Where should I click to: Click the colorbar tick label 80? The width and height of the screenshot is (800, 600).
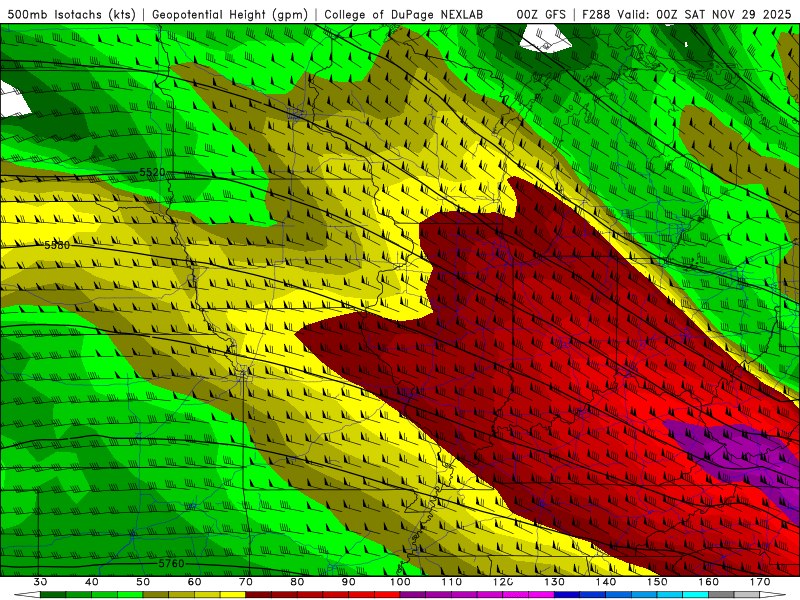point(297,582)
